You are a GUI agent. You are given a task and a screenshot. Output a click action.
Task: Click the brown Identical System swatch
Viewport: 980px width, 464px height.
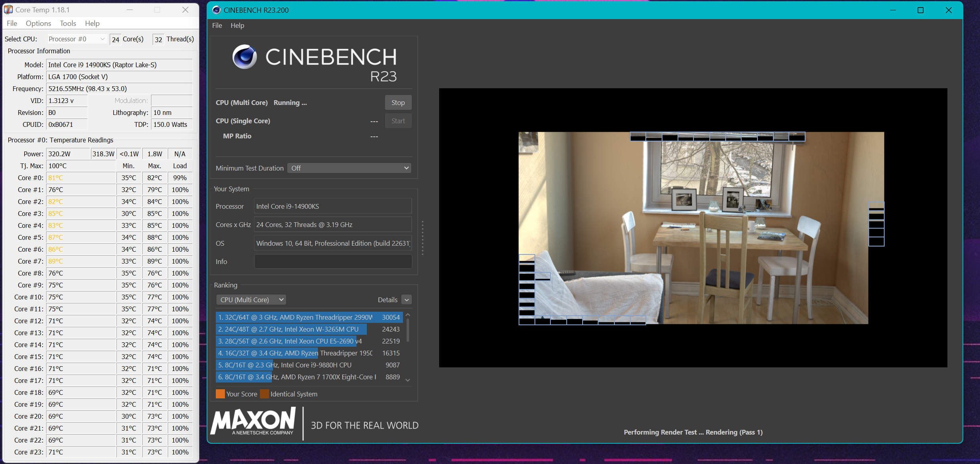coord(264,394)
